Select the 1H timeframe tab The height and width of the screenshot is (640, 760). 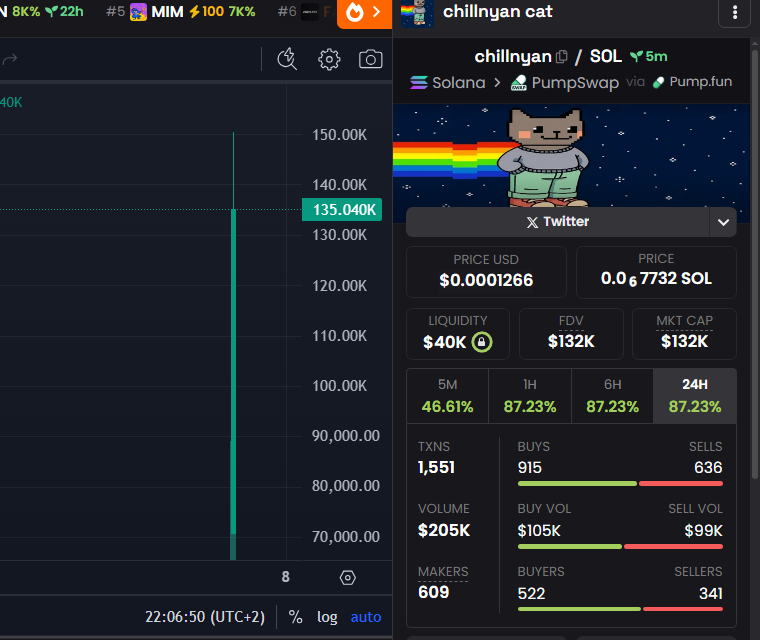pyautogui.click(x=530, y=396)
